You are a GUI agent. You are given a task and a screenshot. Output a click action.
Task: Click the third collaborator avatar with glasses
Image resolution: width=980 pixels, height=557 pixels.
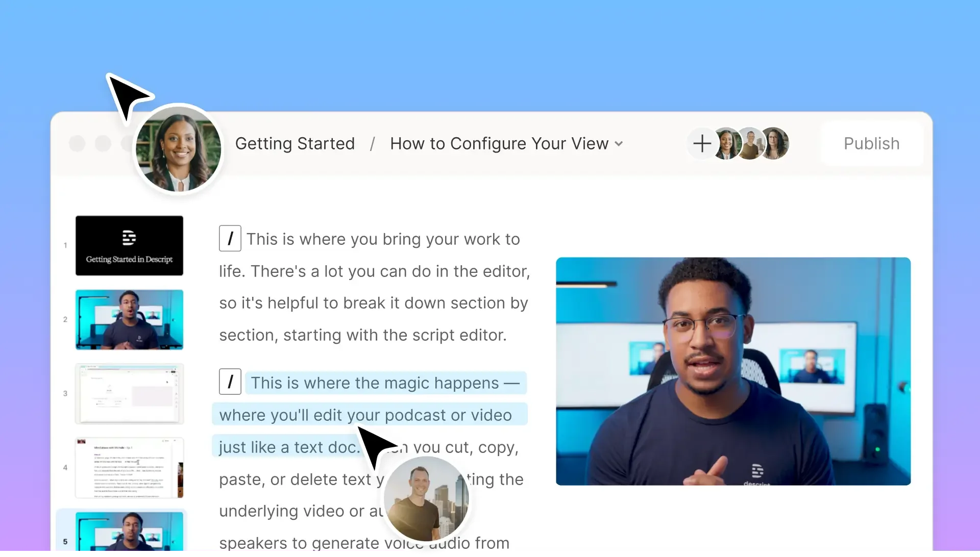(776, 143)
